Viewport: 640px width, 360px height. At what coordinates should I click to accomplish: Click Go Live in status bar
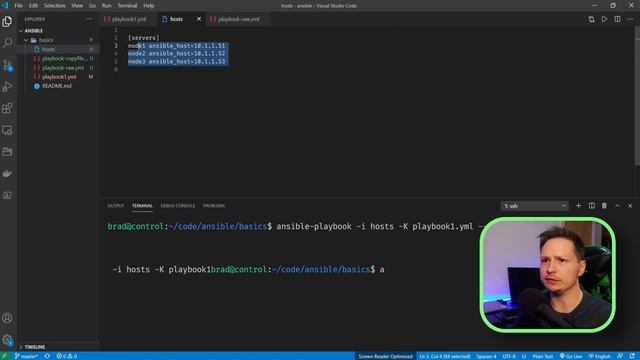[571, 356]
